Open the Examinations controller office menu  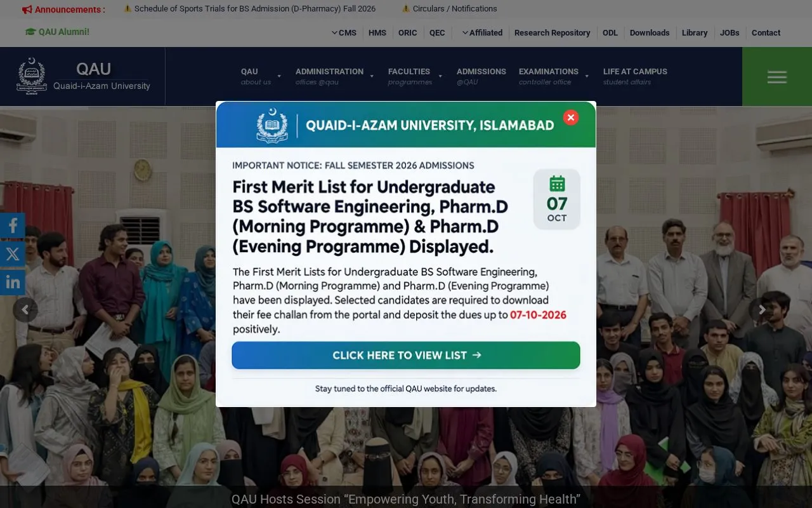(553, 76)
